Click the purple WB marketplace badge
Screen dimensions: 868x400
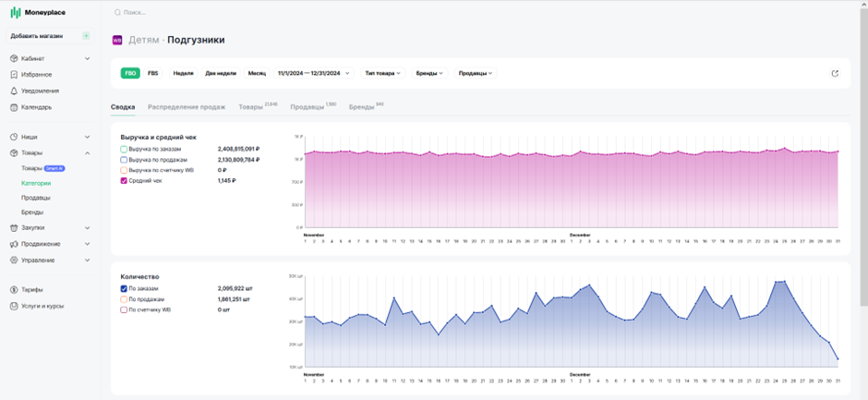117,41
